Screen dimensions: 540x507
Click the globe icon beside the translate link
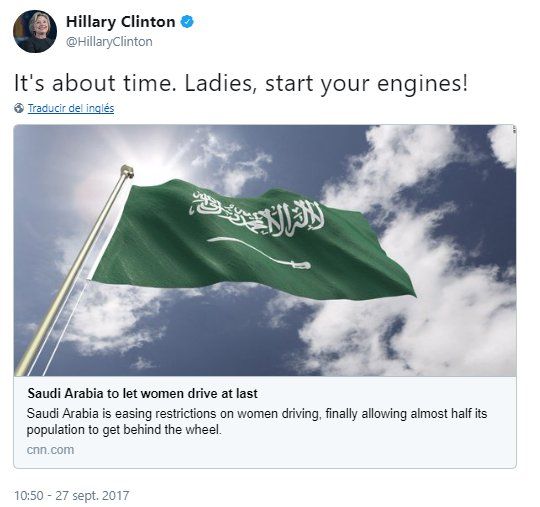[19, 108]
